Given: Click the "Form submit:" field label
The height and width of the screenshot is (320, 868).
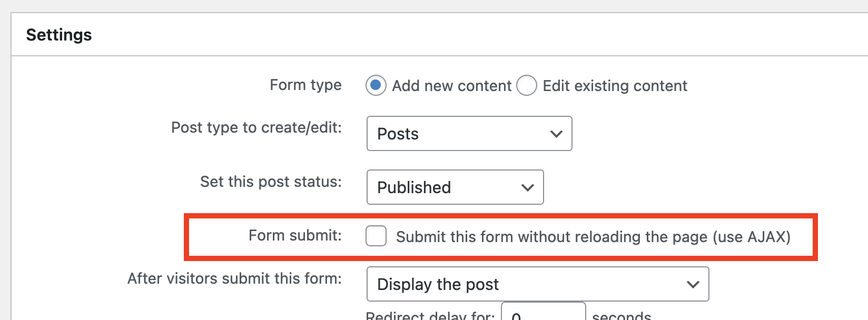Looking at the screenshot, I should 295,235.
